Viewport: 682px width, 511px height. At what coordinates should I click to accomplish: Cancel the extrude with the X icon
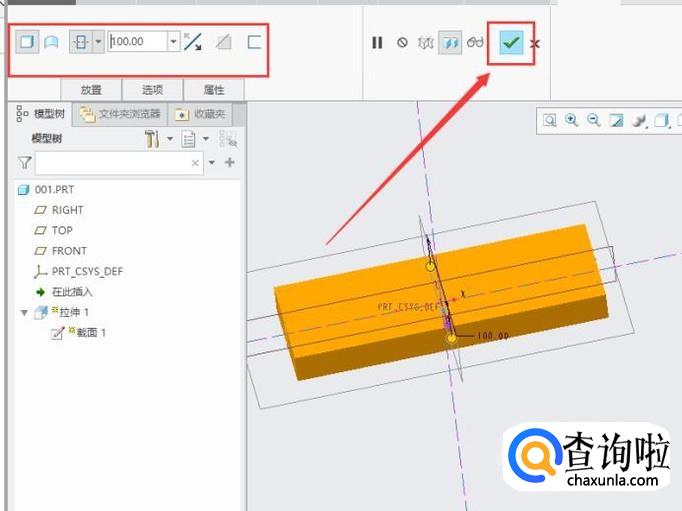coord(536,44)
